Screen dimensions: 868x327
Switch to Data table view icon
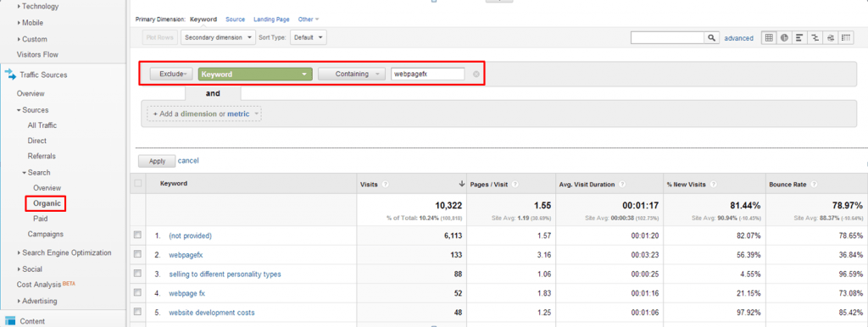click(768, 37)
